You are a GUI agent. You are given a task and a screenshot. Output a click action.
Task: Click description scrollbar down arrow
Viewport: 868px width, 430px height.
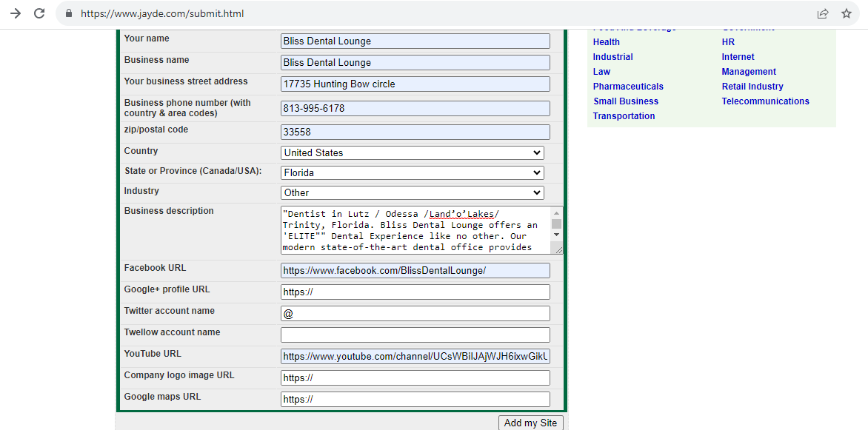[x=557, y=235]
